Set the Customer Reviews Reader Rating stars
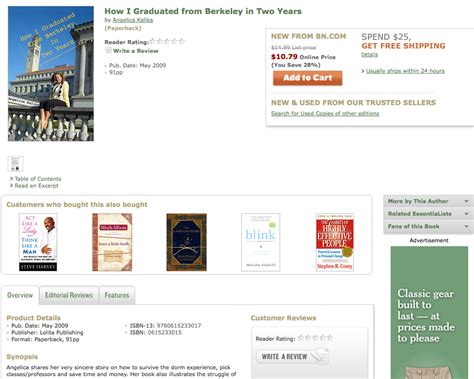Screen dimensions: 474x379 (315, 338)
